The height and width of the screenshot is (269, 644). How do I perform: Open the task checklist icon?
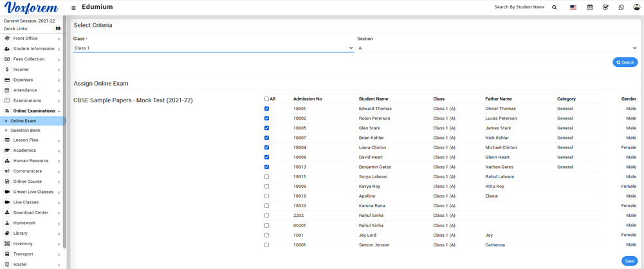coord(605,8)
